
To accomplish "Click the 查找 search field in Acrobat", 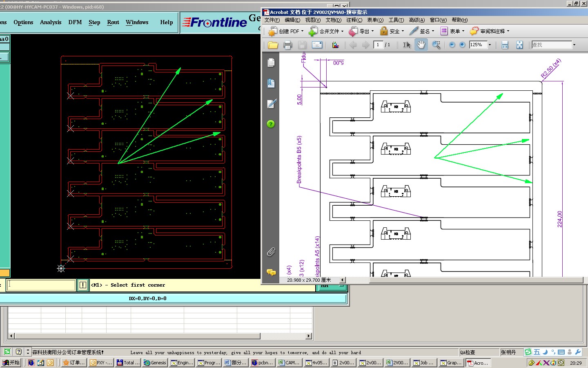I will [551, 45].
